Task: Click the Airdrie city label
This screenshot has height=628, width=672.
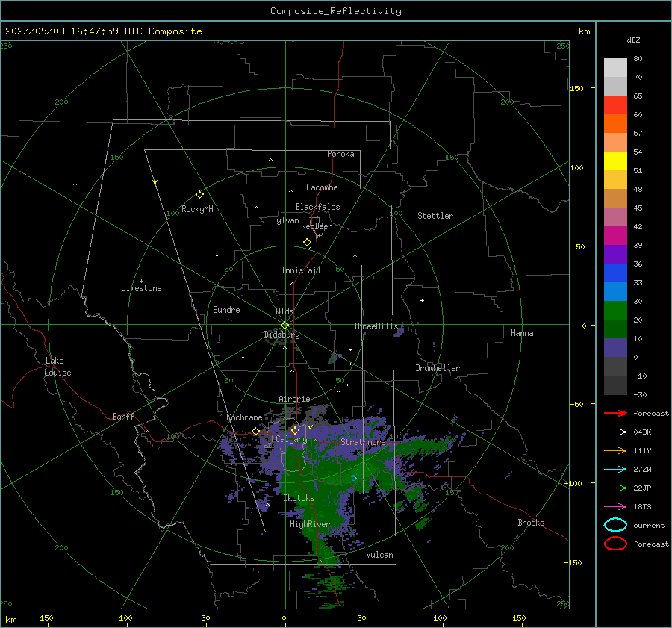Action: click(294, 399)
